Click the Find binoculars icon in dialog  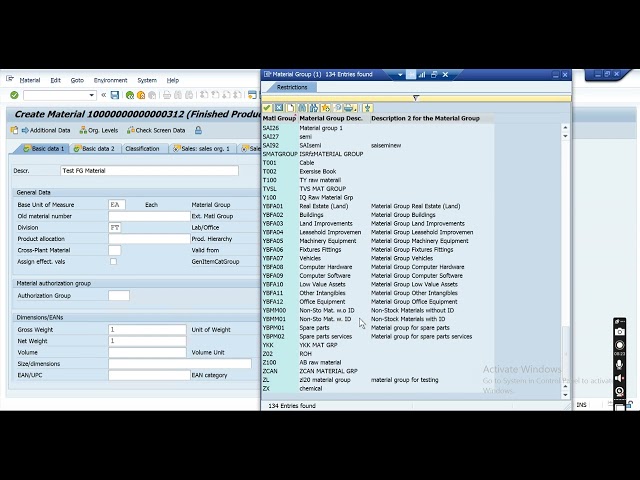pos(302,108)
